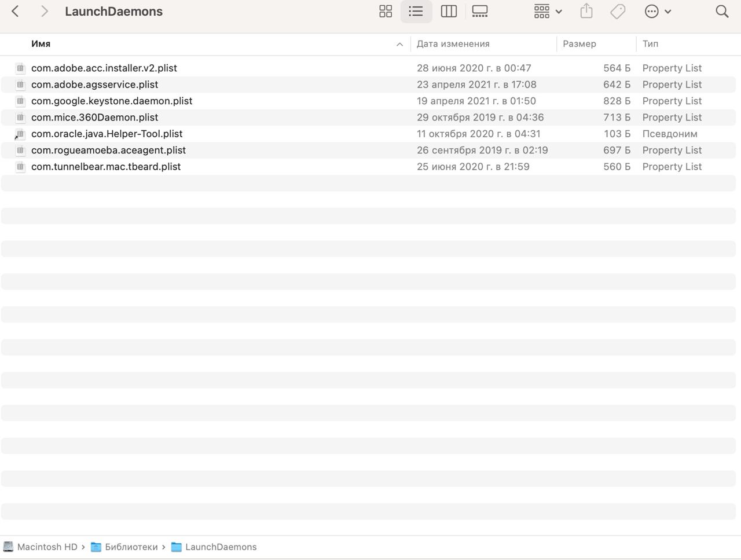Select the file icon of com.adobe.acc.installer.v2.plist
This screenshot has height=560, width=741.
pos(20,68)
